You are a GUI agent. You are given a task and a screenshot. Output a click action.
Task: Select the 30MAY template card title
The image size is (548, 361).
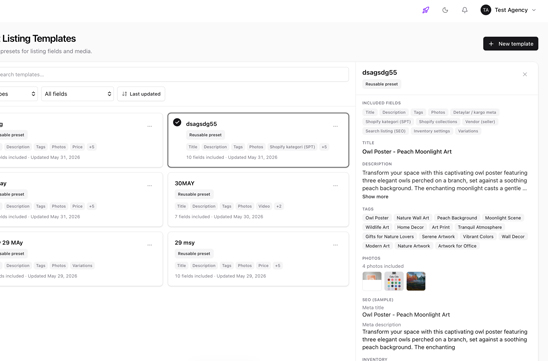point(185,183)
